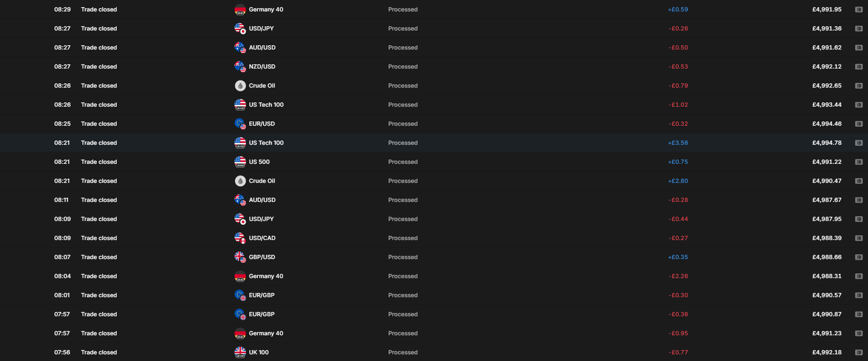This screenshot has width=868, height=361.
Task: Select the USD/JPY pair icon
Action: point(240,28)
